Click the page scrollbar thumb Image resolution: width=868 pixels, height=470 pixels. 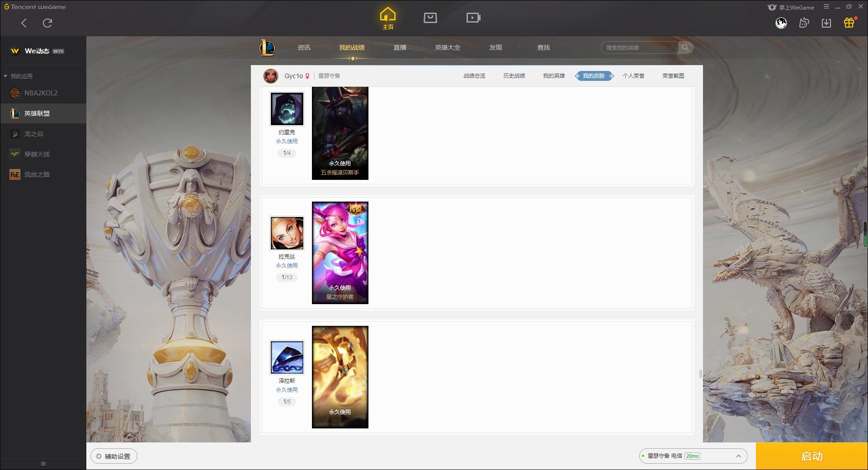(x=700, y=374)
